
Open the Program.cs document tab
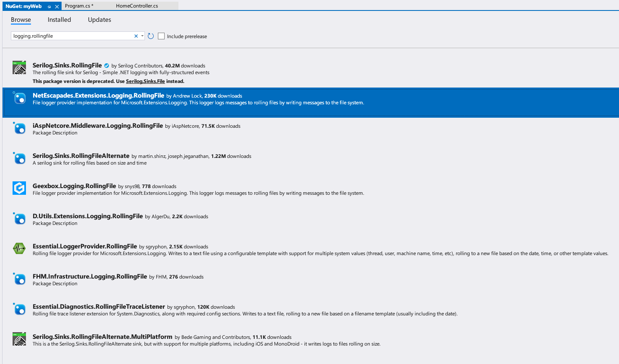point(79,6)
